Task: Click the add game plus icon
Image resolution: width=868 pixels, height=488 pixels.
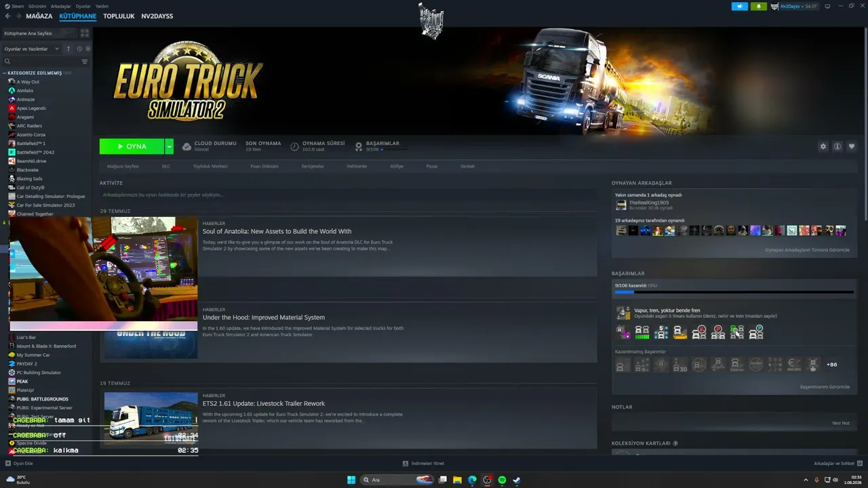Action: (x=8, y=464)
